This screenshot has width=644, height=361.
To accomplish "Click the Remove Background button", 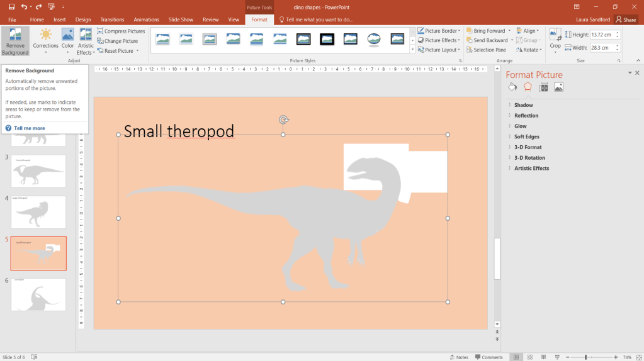I will [15, 42].
